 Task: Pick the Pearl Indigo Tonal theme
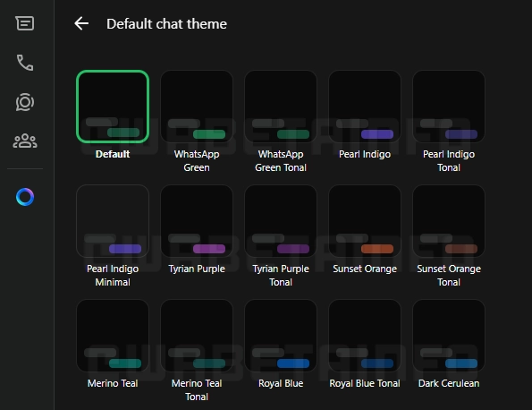coord(449,107)
